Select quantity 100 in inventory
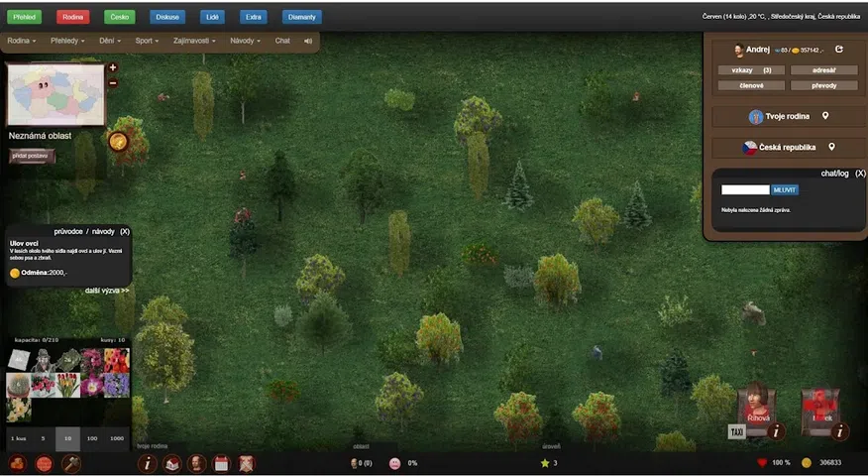Image resolution: width=868 pixels, height=476 pixels. [92, 437]
